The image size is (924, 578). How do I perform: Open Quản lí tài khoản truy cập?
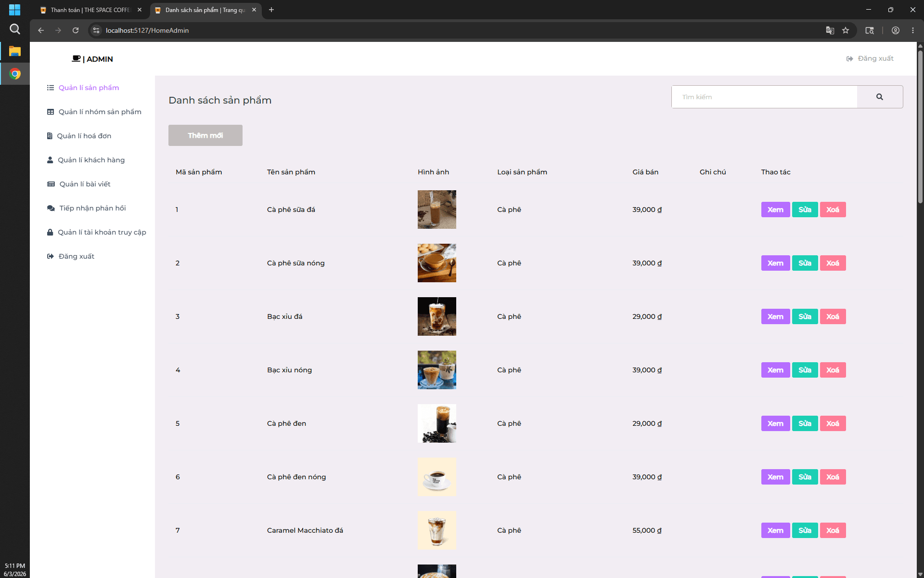coord(96,232)
